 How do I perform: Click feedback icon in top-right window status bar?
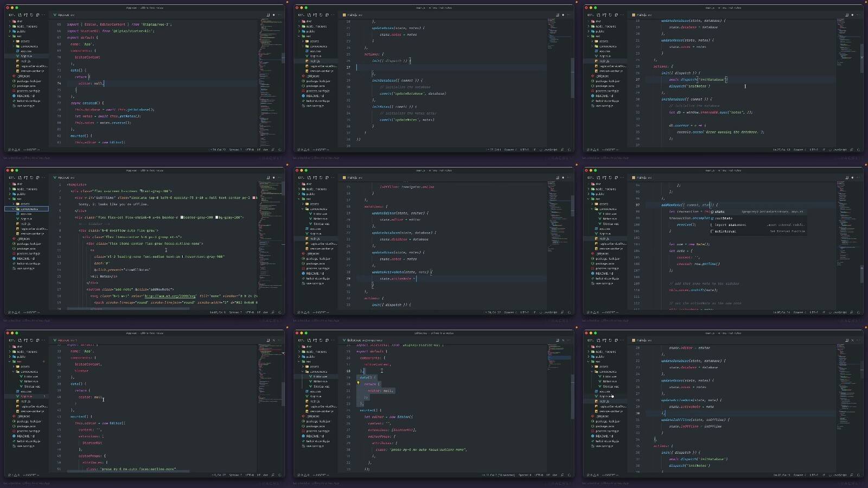pos(851,149)
